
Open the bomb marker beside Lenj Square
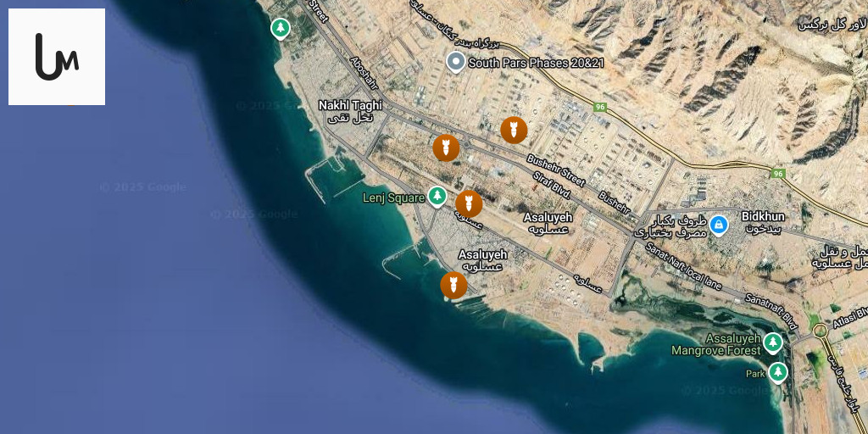coord(469,203)
